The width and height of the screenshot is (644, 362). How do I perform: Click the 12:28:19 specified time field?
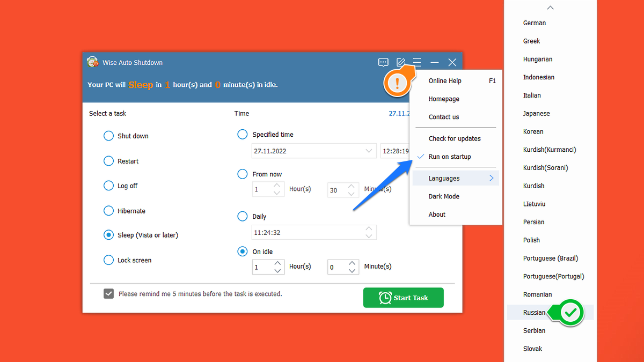click(395, 151)
